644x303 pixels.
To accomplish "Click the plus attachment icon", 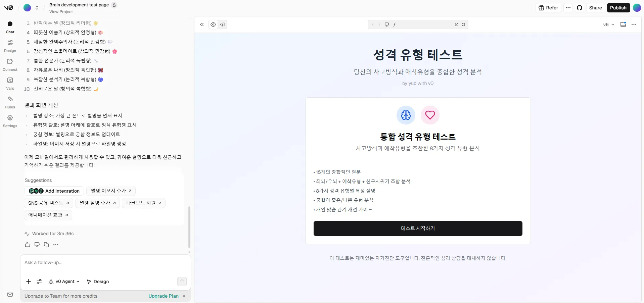I will pos(29,282).
